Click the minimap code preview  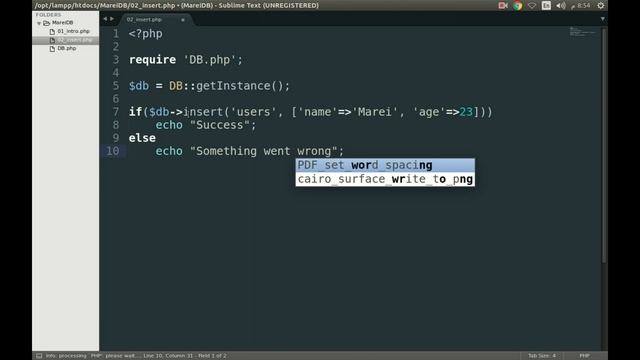tap(583, 32)
